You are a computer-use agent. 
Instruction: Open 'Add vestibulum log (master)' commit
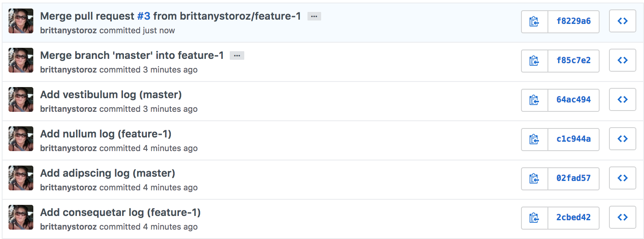point(111,95)
